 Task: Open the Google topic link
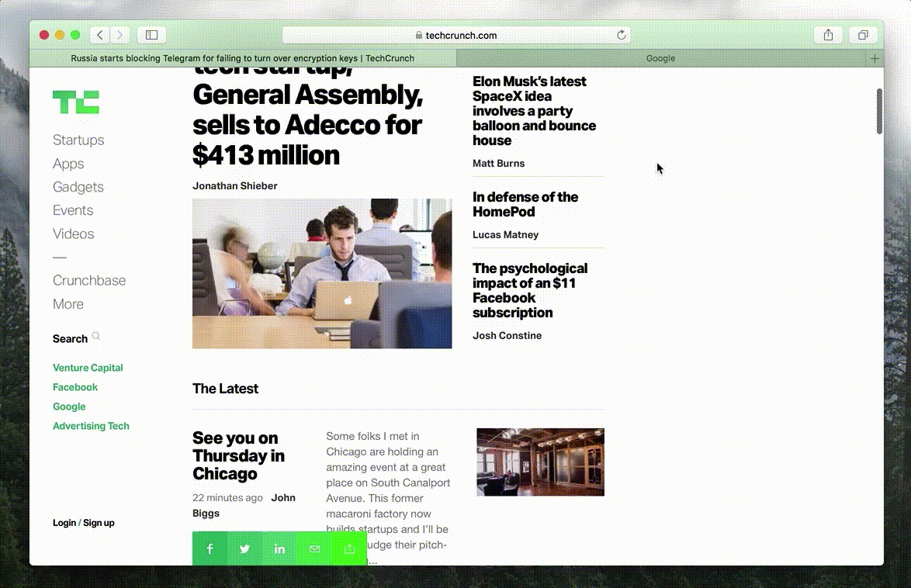[x=69, y=406]
